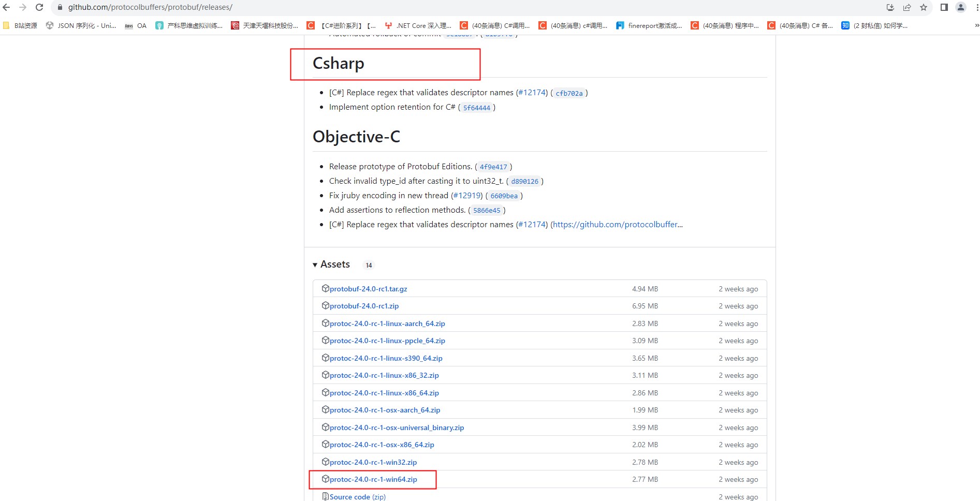Open the Chrome profile avatar menu
The height and width of the screenshot is (501, 980).
pos(961,7)
